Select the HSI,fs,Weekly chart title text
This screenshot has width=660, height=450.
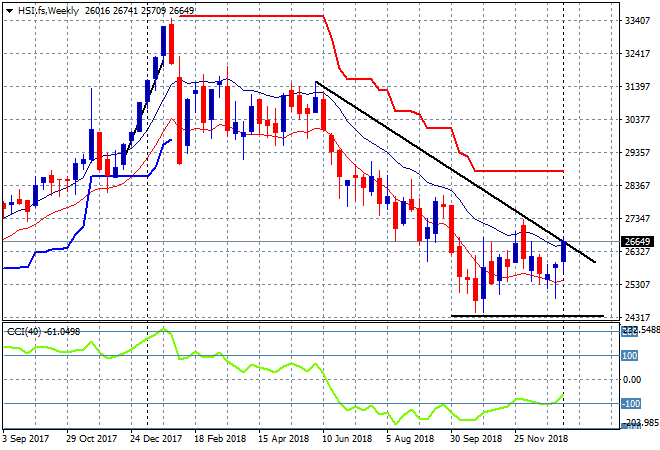point(48,11)
